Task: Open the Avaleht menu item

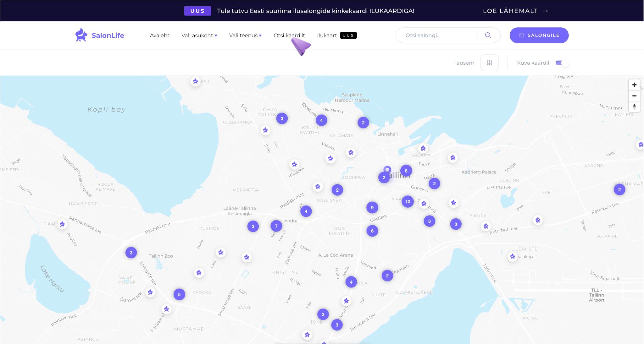Action: (x=159, y=35)
